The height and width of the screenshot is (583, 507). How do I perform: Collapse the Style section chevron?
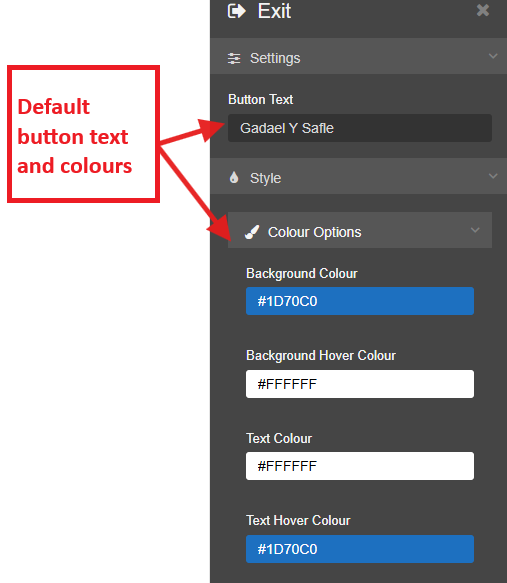493,176
